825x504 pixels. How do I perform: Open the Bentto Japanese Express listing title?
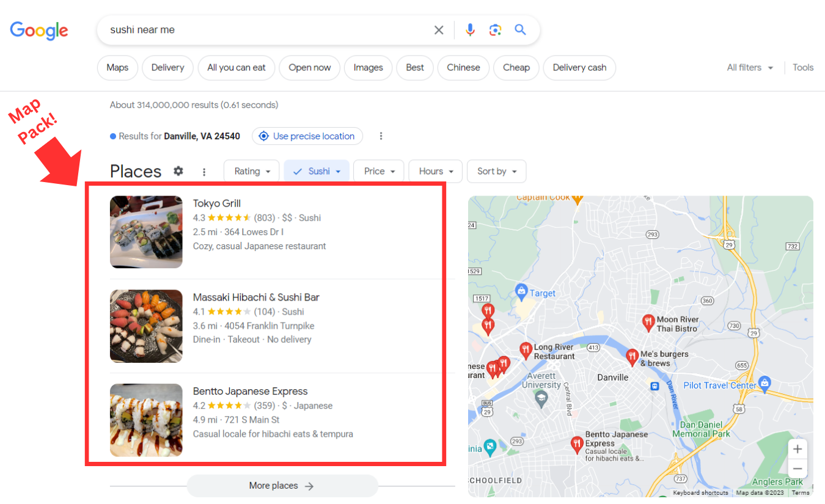click(251, 392)
